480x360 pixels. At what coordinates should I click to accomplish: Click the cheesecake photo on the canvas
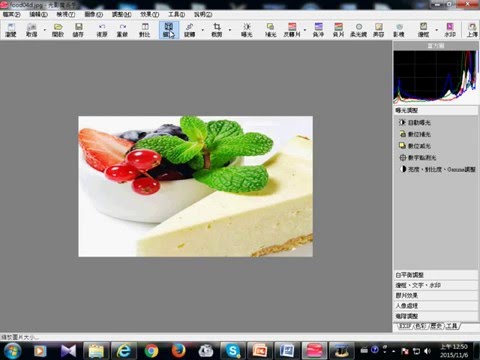195,186
